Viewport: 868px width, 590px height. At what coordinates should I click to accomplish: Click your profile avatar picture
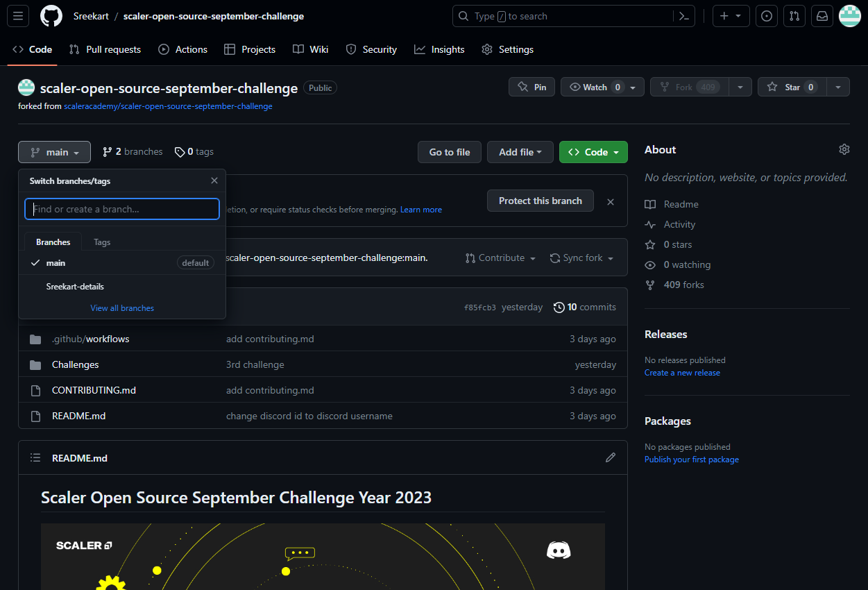[x=849, y=15]
